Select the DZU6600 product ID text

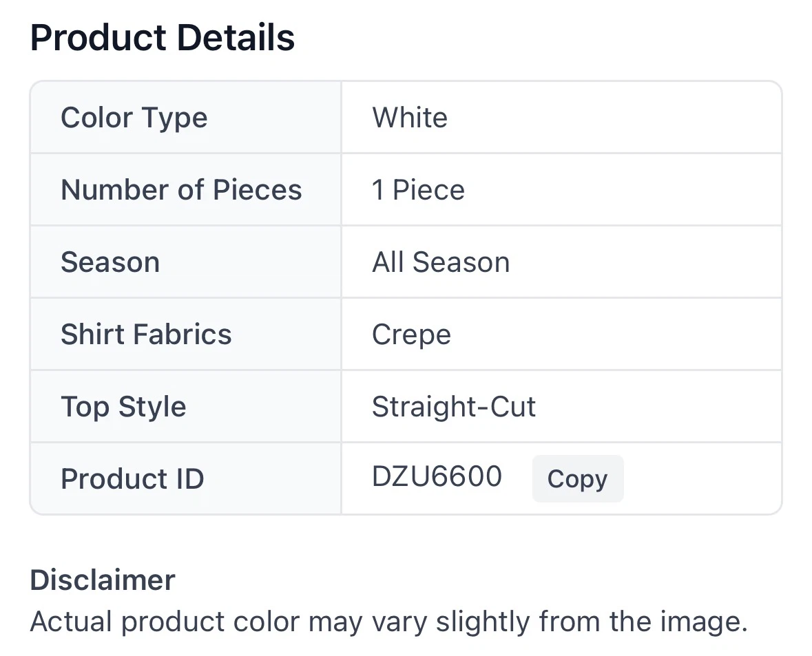coord(437,476)
